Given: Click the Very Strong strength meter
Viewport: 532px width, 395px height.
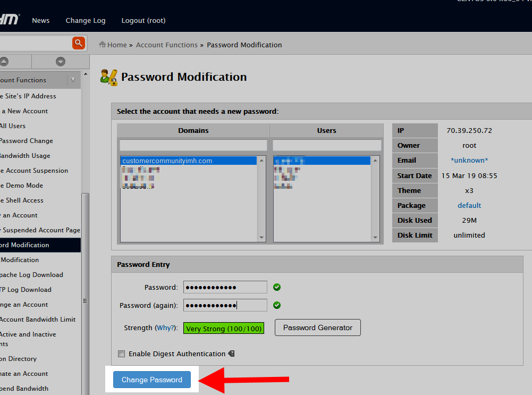Looking at the screenshot, I should [224, 328].
